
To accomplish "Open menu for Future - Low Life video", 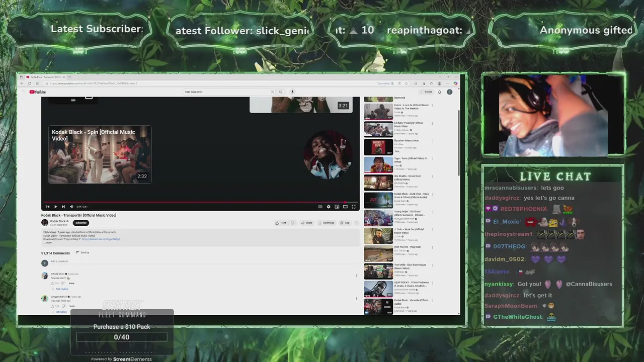I will pyautogui.click(x=432, y=106).
